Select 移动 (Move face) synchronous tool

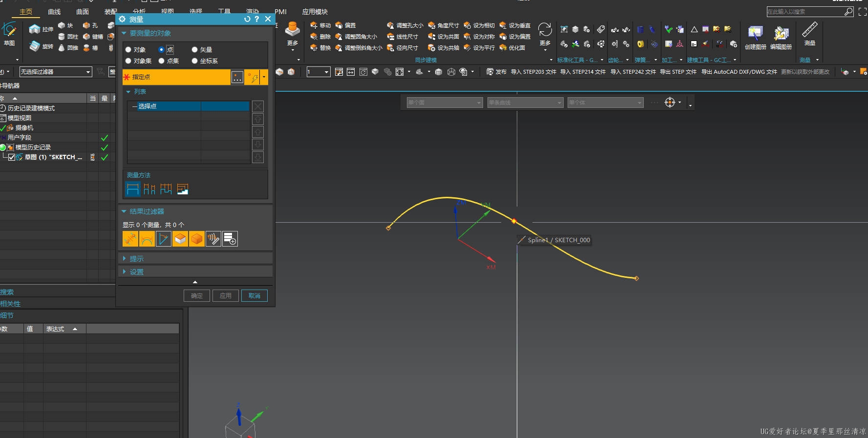click(x=320, y=25)
